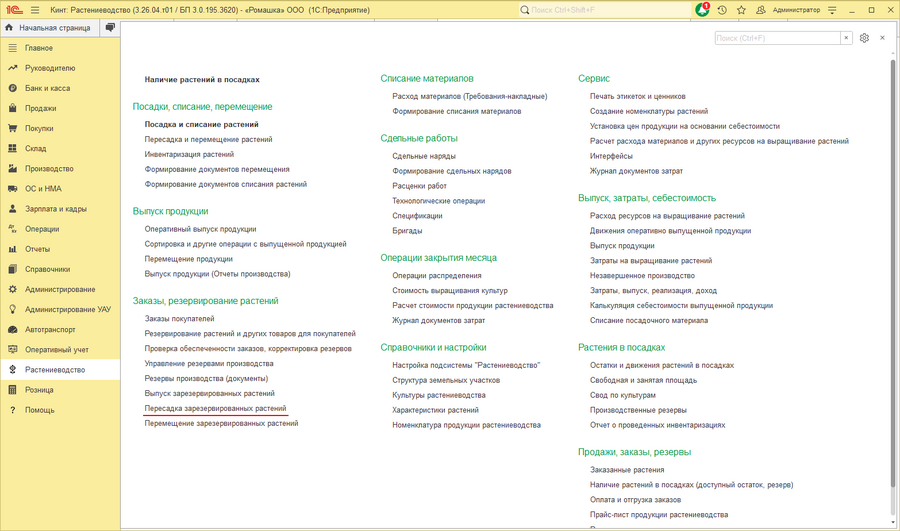The height and width of the screenshot is (531, 900).
Task: Click the Растениеводство plant icon
Action: pyautogui.click(x=13, y=370)
